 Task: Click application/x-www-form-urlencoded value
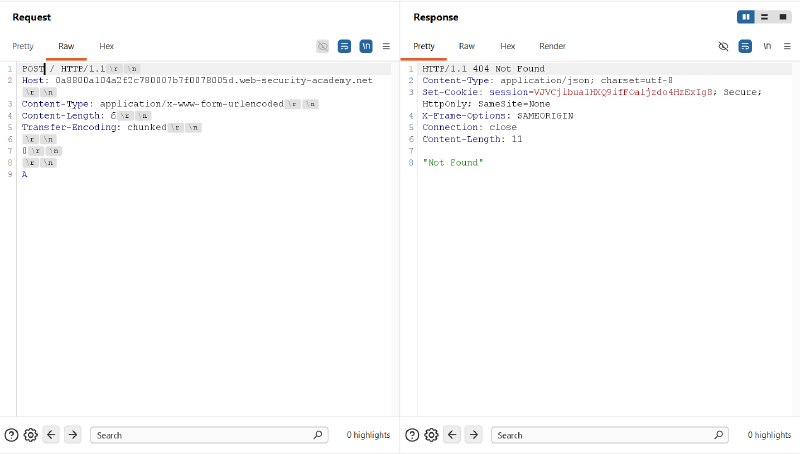point(191,104)
